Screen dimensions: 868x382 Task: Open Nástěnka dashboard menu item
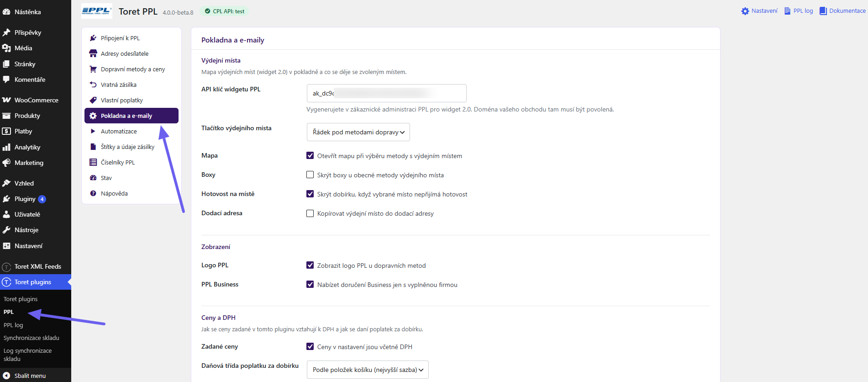point(36,12)
